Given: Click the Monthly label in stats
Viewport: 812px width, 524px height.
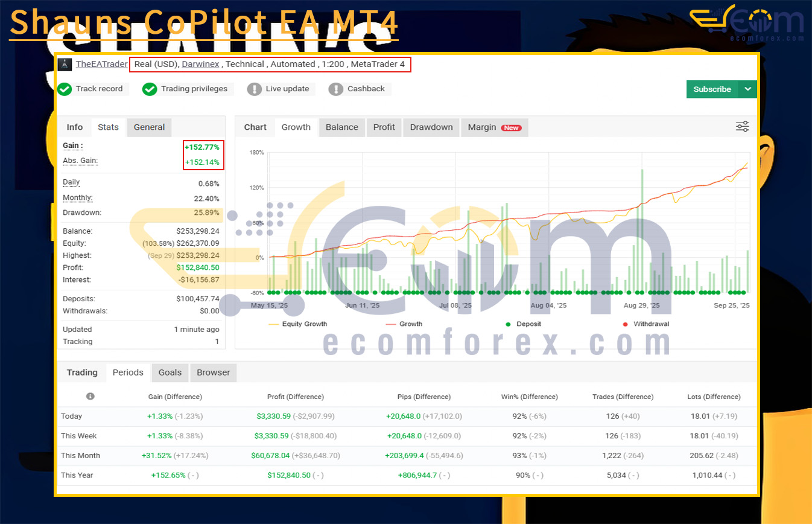Looking at the screenshot, I should 78,198.
